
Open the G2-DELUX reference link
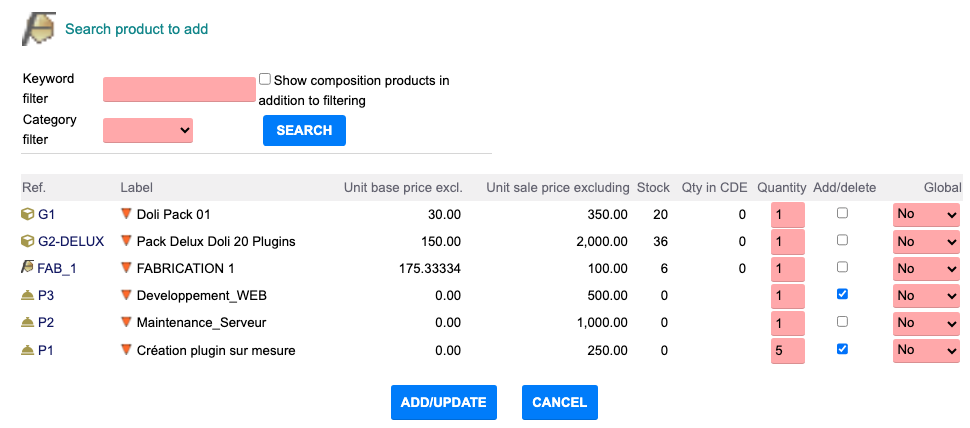pos(70,241)
